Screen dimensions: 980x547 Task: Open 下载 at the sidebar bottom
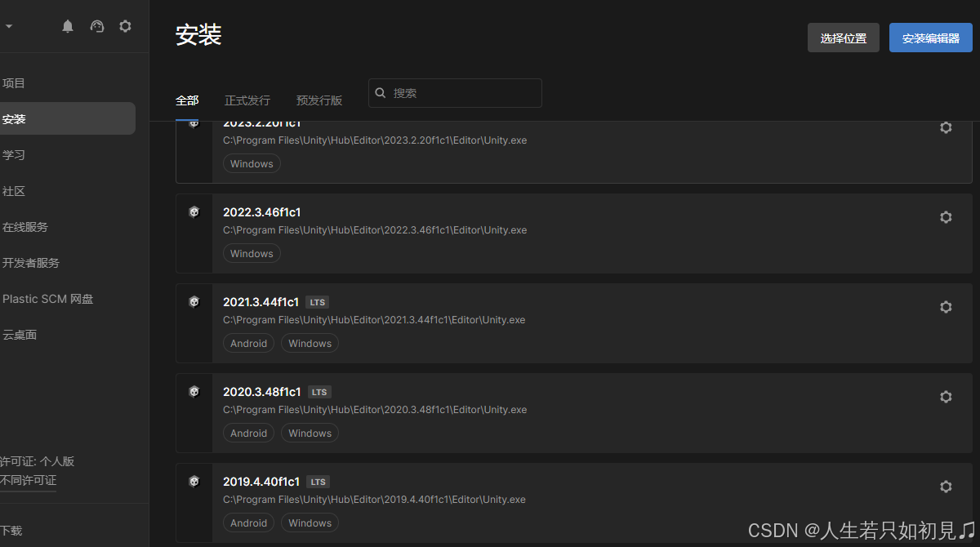point(11,530)
